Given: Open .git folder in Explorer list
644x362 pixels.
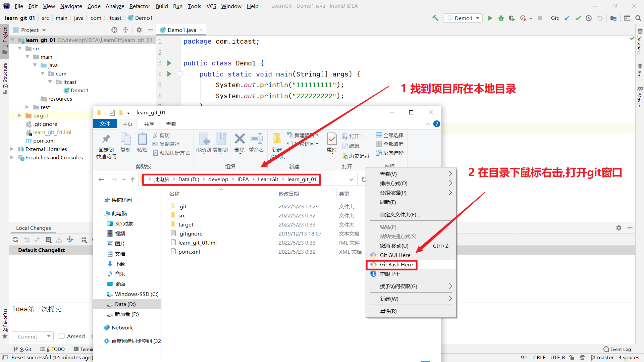Looking at the screenshot, I should [182, 206].
